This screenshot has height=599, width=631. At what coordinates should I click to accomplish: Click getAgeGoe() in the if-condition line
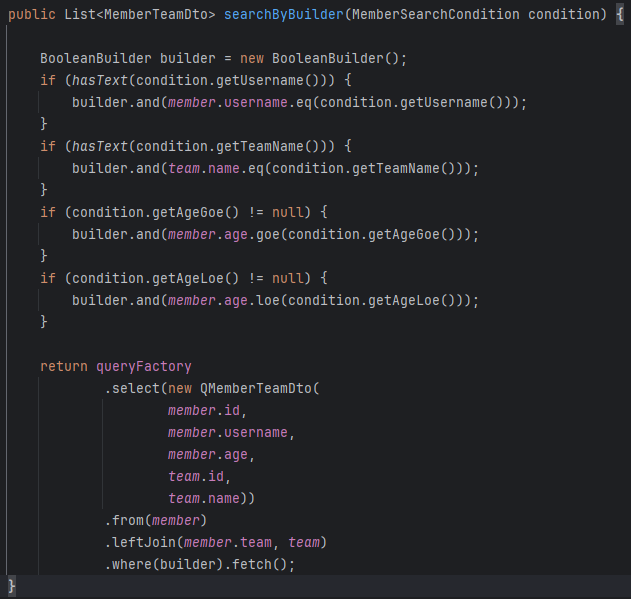(x=196, y=212)
